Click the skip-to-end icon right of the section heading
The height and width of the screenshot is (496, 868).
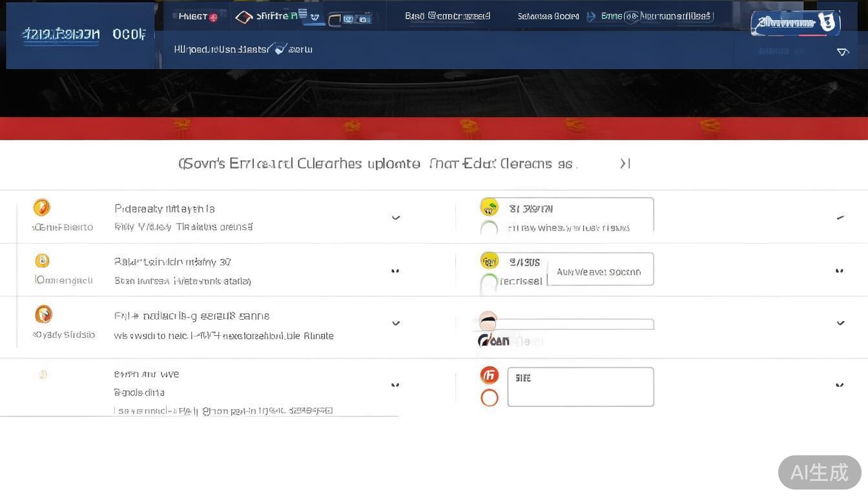pos(625,164)
